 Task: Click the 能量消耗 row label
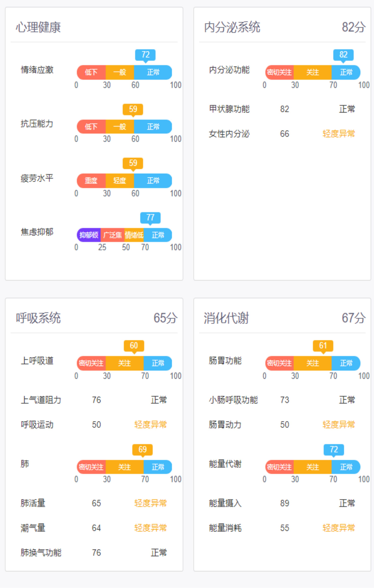click(x=225, y=528)
